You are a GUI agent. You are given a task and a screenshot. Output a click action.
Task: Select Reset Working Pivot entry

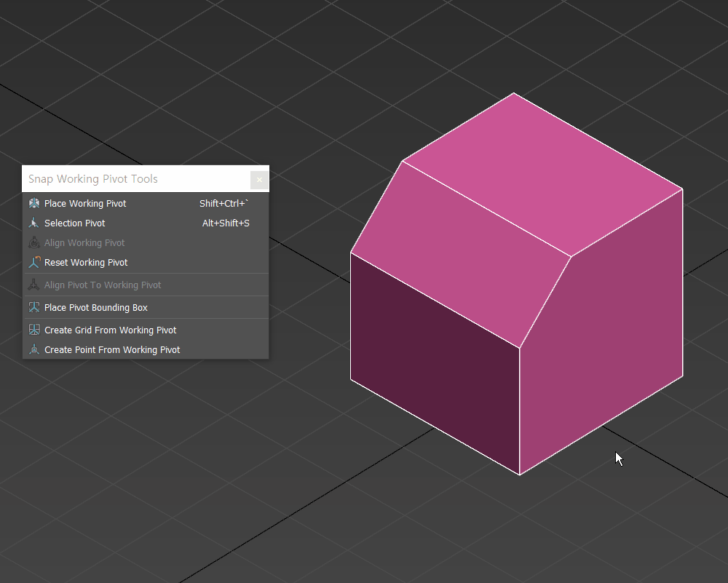[x=146, y=262]
